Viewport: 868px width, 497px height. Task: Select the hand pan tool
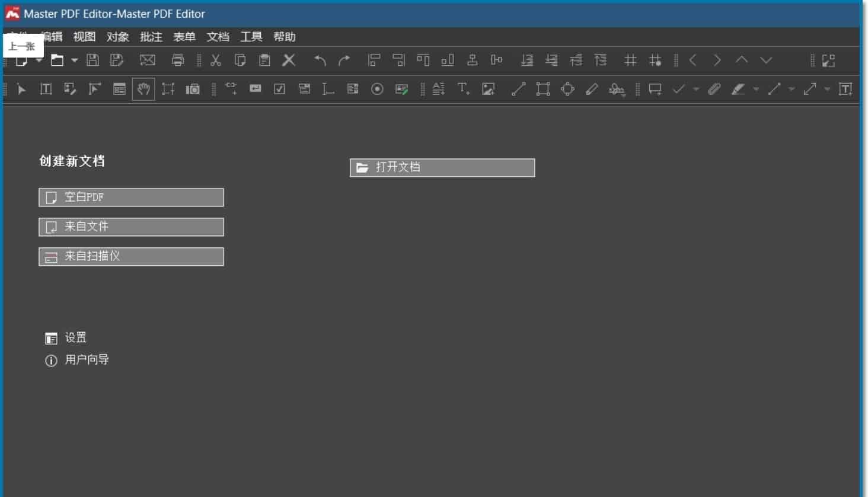143,89
